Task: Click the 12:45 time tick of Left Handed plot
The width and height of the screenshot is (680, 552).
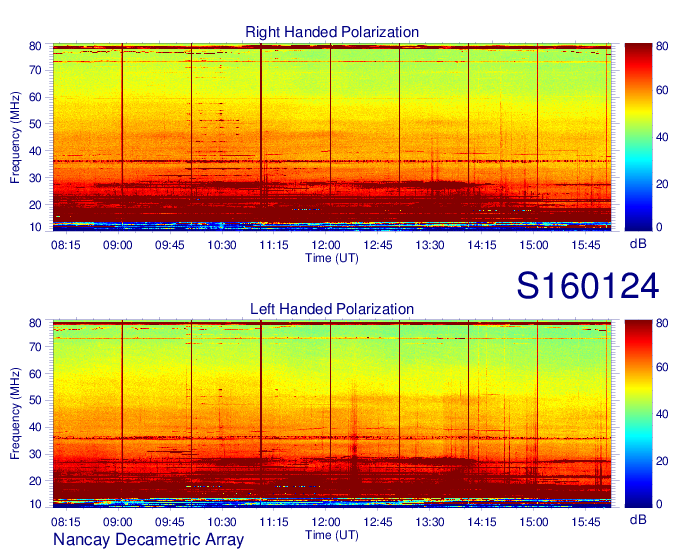Action: coord(378,522)
